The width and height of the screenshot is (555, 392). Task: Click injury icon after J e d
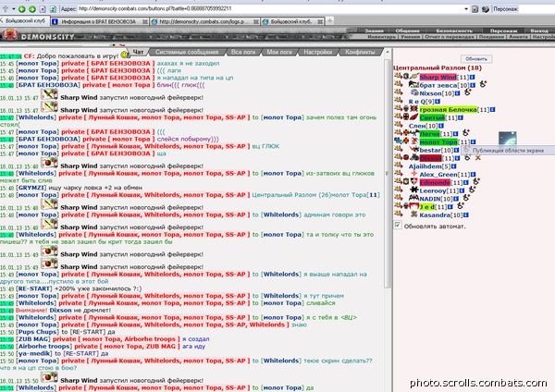pos(460,206)
